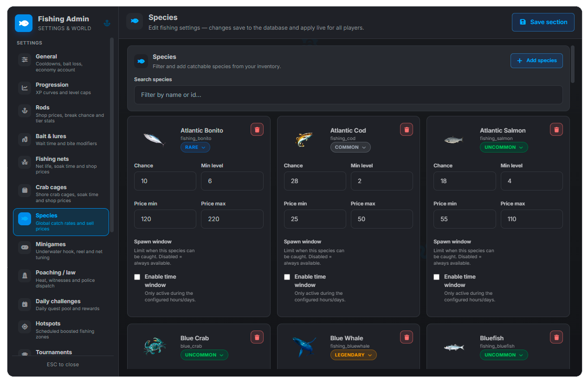Click the Save section button
Screen dimensions: 588x382
point(543,22)
